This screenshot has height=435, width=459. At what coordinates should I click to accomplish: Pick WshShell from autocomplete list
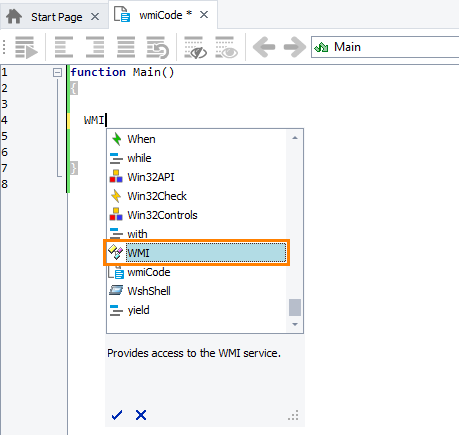pos(197,291)
